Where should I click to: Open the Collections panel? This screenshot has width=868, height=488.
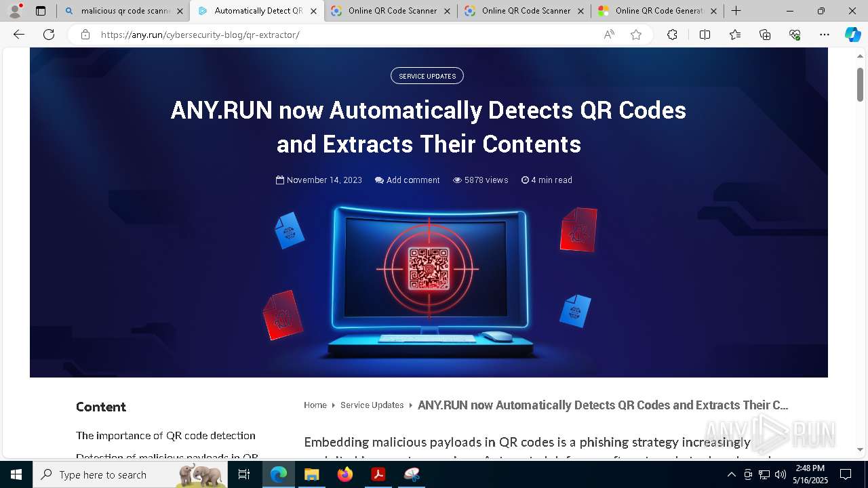pyautogui.click(x=765, y=35)
